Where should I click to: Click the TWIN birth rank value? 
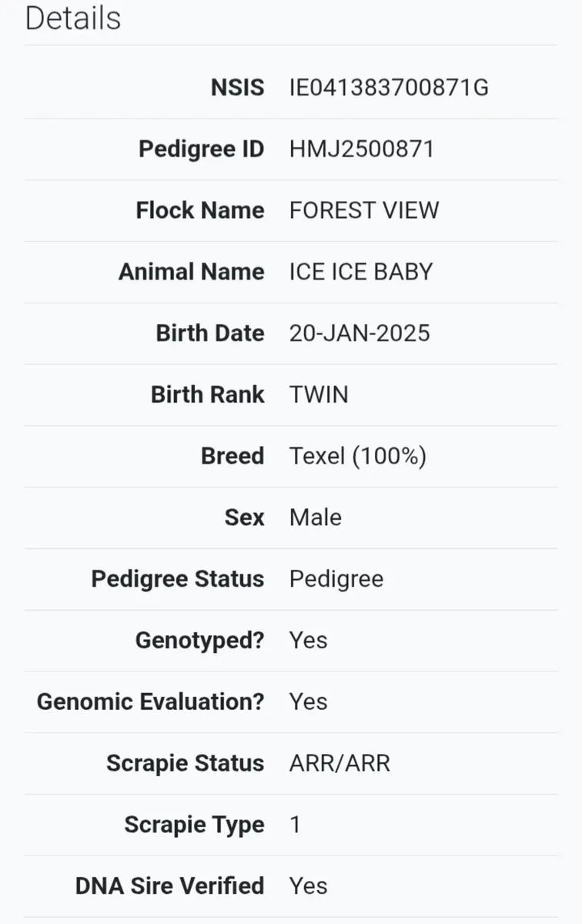coord(319,395)
